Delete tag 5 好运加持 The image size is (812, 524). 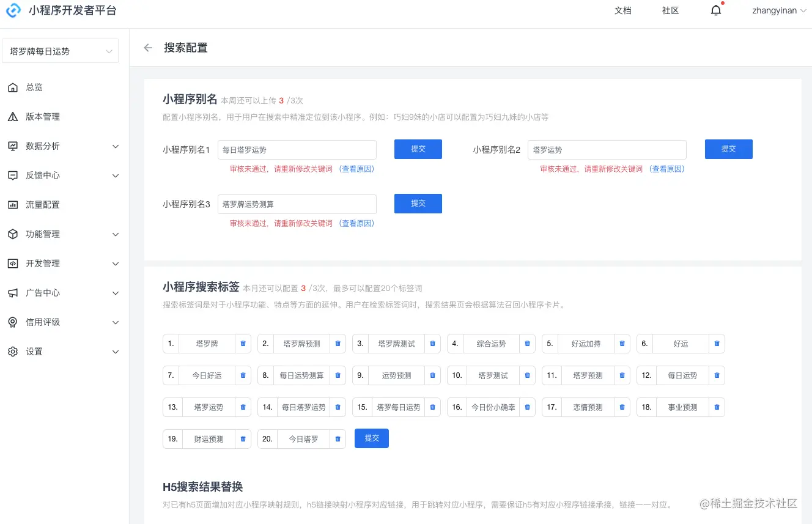pos(622,344)
